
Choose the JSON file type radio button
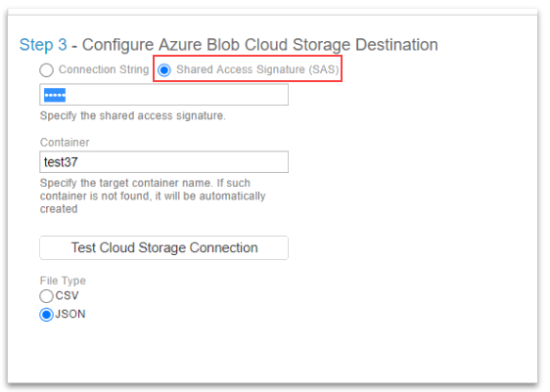pyautogui.click(x=46, y=315)
